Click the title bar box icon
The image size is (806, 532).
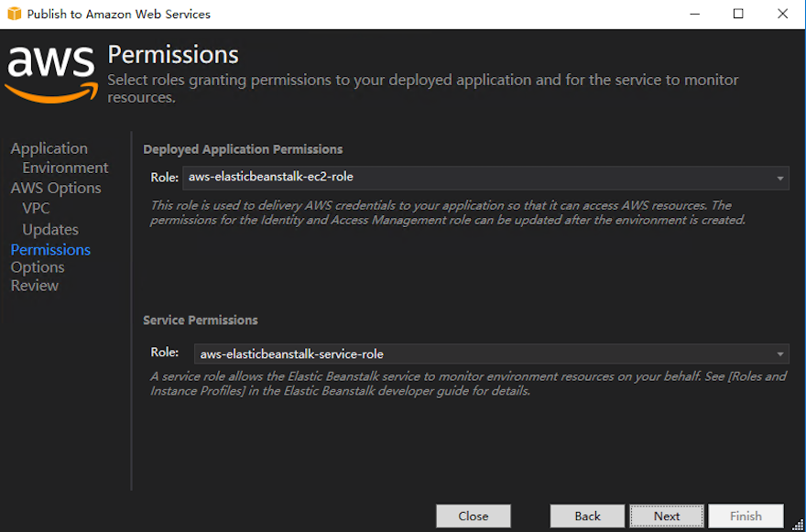click(x=15, y=14)
